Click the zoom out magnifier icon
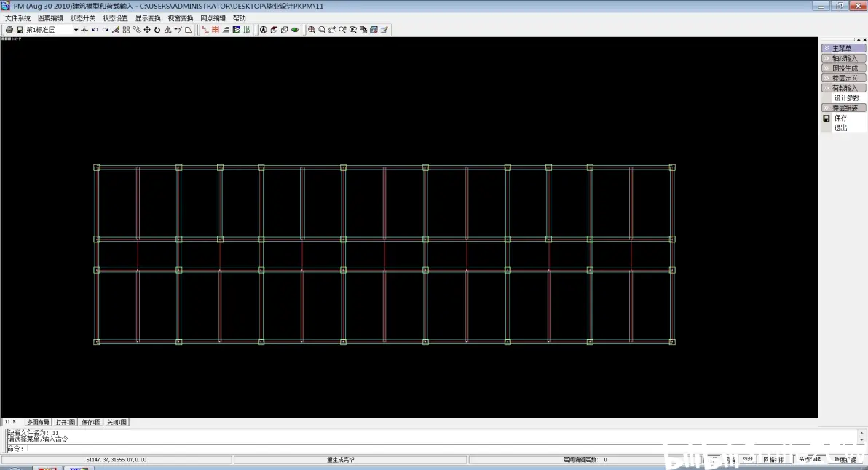Viewport: 868px width, 470px height. (322, 30)
